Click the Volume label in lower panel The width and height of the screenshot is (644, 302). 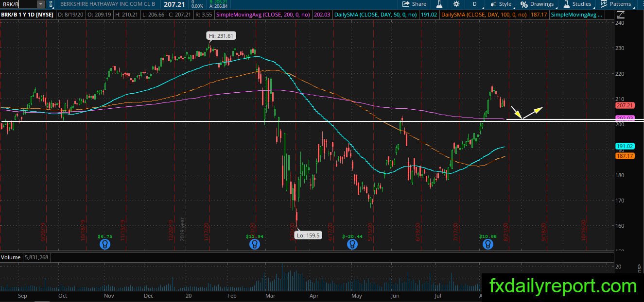click(11, 257)
